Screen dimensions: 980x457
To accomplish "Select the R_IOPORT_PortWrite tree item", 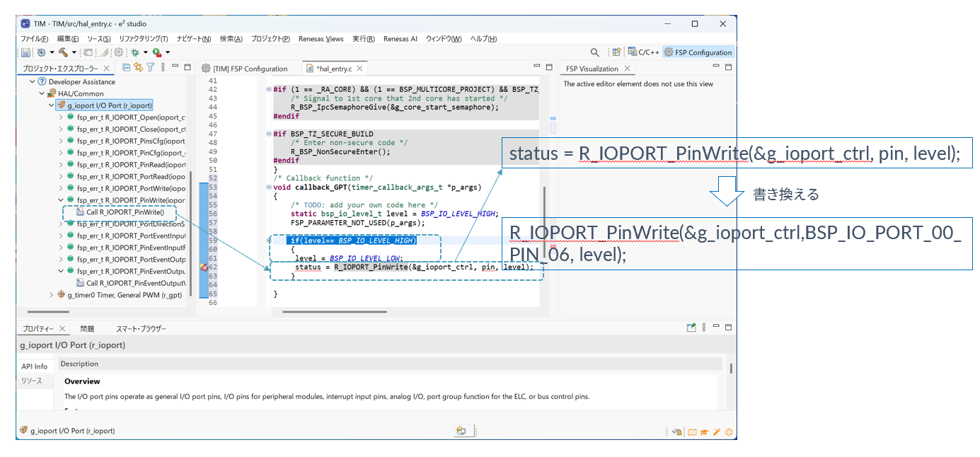I will tap(126, 188).
